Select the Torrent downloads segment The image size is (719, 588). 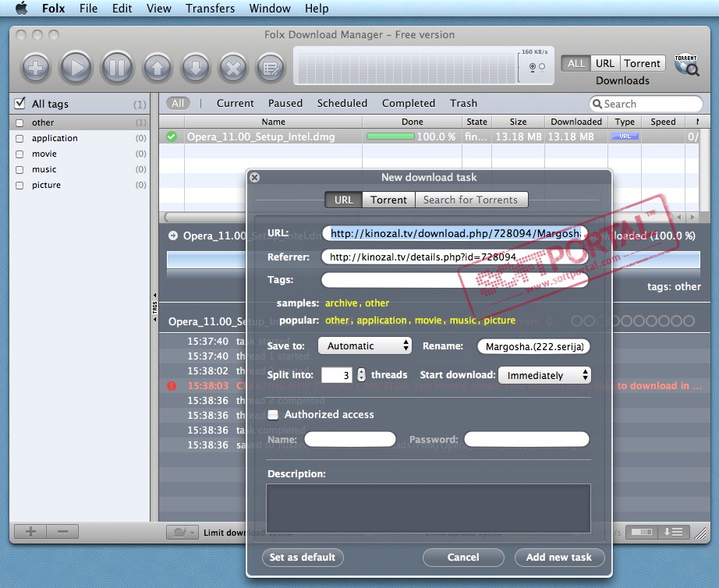(642, 63)
